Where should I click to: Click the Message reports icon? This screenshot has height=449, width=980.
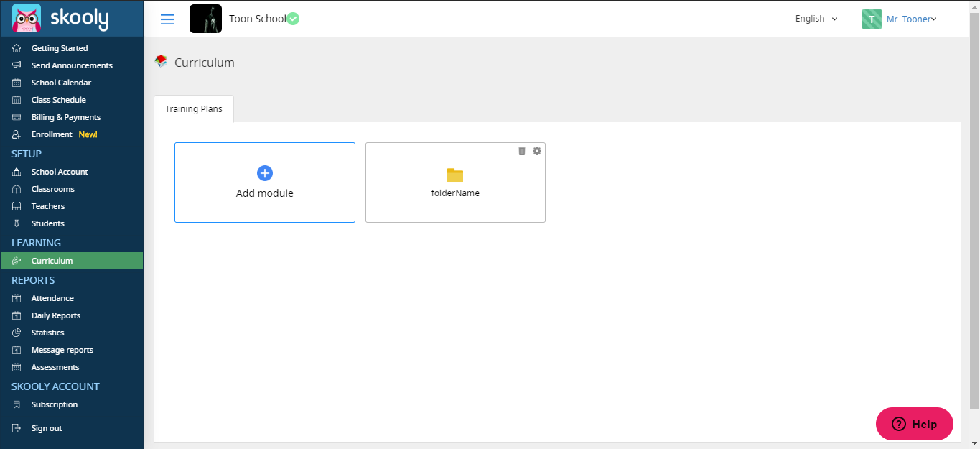(x=17, y=350)
